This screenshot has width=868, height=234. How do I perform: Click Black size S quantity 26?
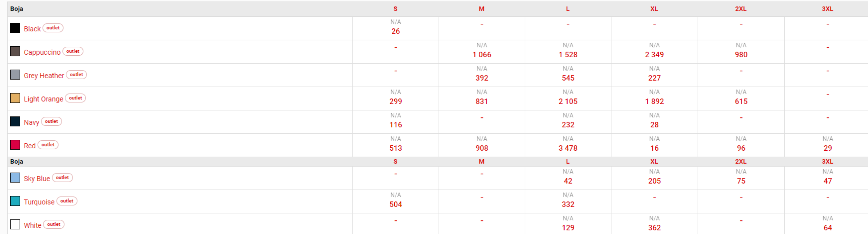(x=396, y=31)
